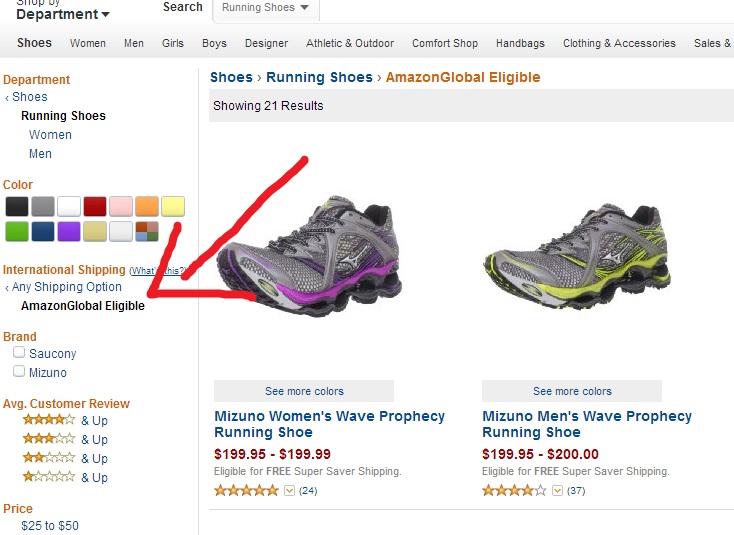Click the star rating of Mizuno Men's shoe
Viewport: 734px width, 535px height.
514,490
